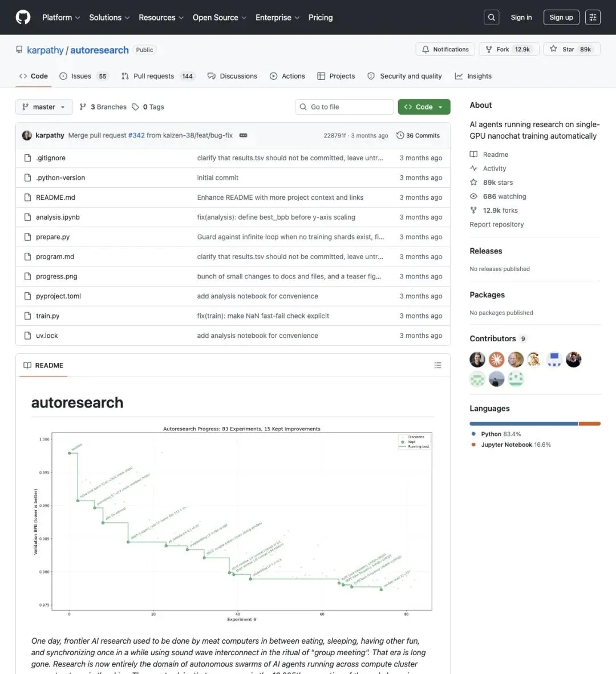Open the Releases heading link
616x674 pixels.
[x=486, y=252]
